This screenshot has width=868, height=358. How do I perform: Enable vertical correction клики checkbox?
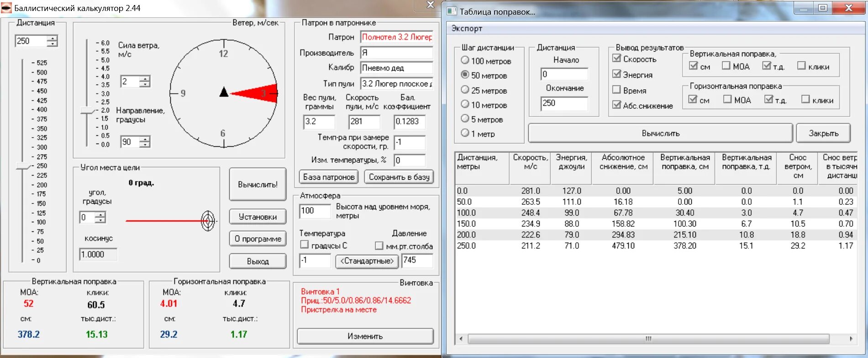point(801,66)
